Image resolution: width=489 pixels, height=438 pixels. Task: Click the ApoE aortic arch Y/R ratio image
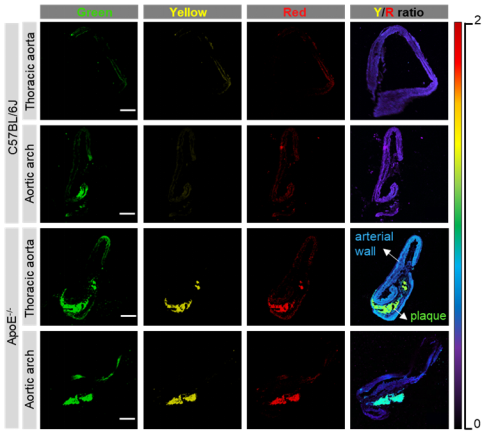[399, 380]
